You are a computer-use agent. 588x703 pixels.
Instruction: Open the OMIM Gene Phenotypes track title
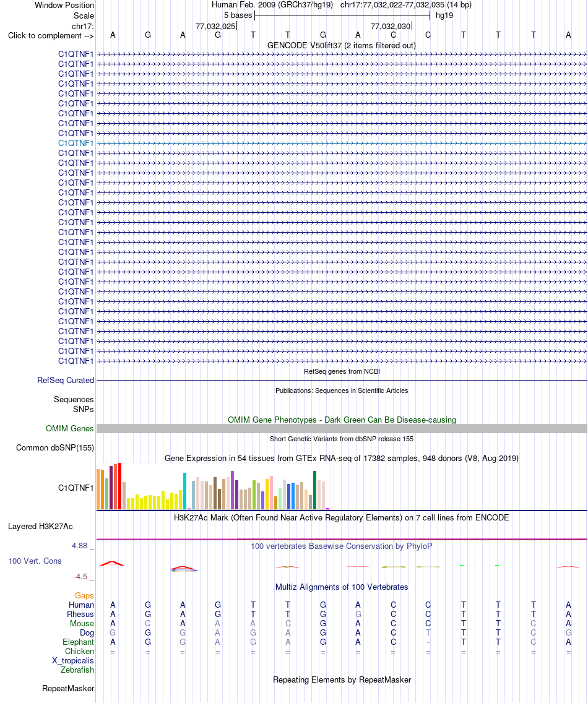(x=342, y=420)
